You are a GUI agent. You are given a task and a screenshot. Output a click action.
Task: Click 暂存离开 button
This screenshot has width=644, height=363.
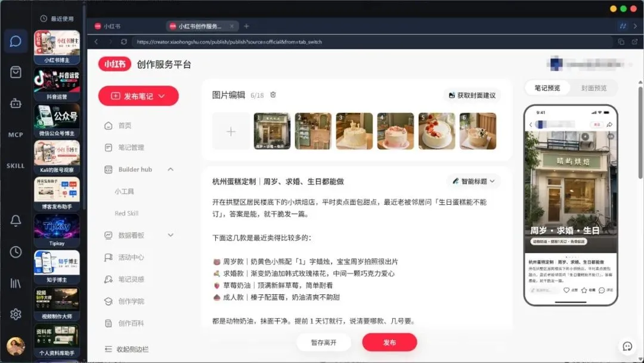pos(324,342)
